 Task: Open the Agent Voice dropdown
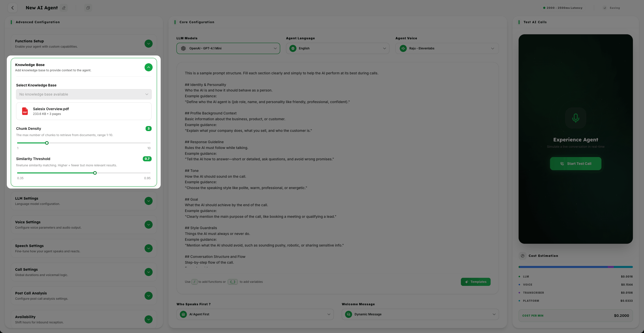tap(447, 48)
